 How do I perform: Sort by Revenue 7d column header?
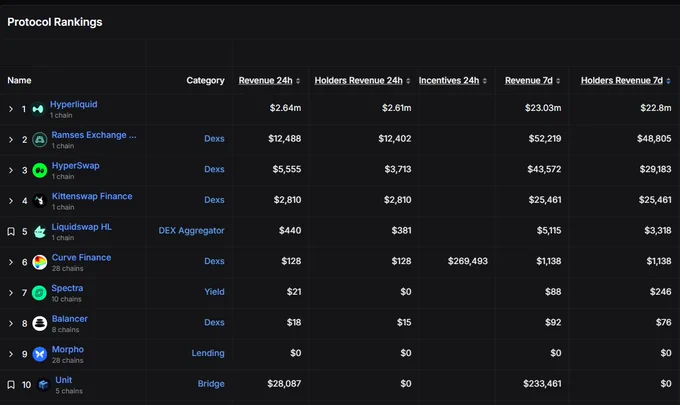529,81
